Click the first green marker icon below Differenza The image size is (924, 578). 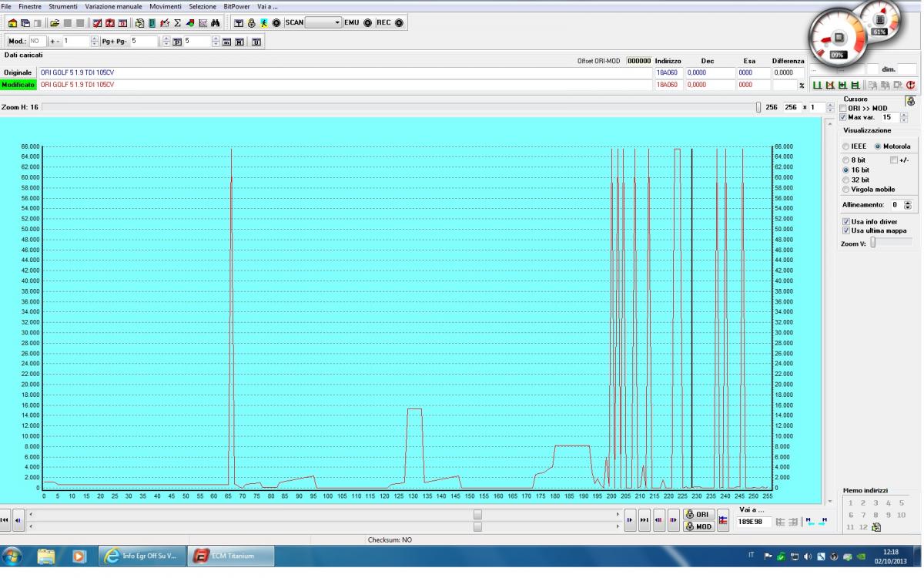pyautogui.click(x=818, y=85)
